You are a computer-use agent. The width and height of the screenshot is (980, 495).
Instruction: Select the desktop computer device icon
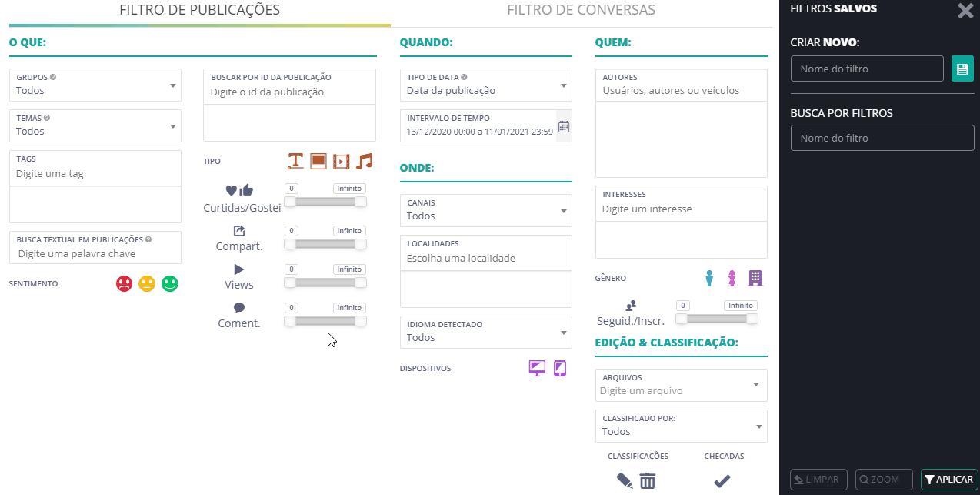pyautogui.click(x=537, y=369)
